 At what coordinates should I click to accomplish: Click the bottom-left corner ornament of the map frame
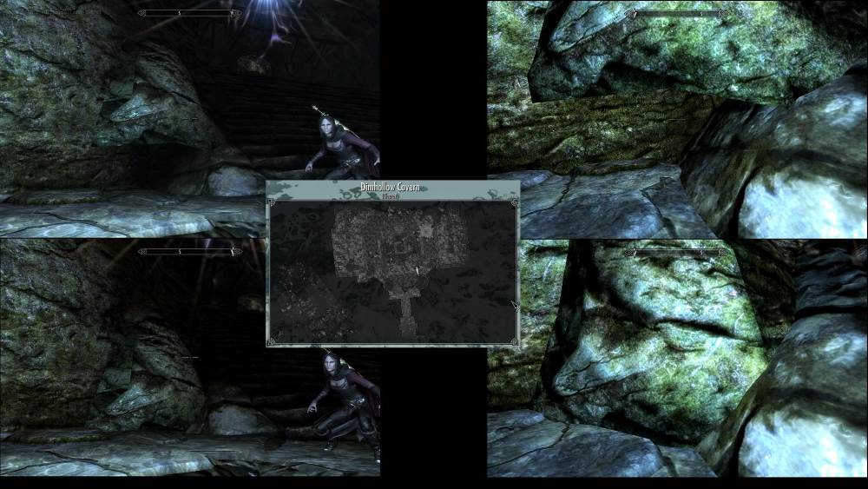click(273, 341)
